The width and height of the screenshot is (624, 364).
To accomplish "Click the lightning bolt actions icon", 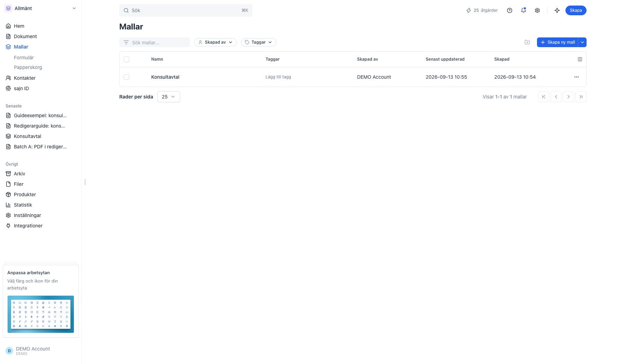I will coord(469,10).
